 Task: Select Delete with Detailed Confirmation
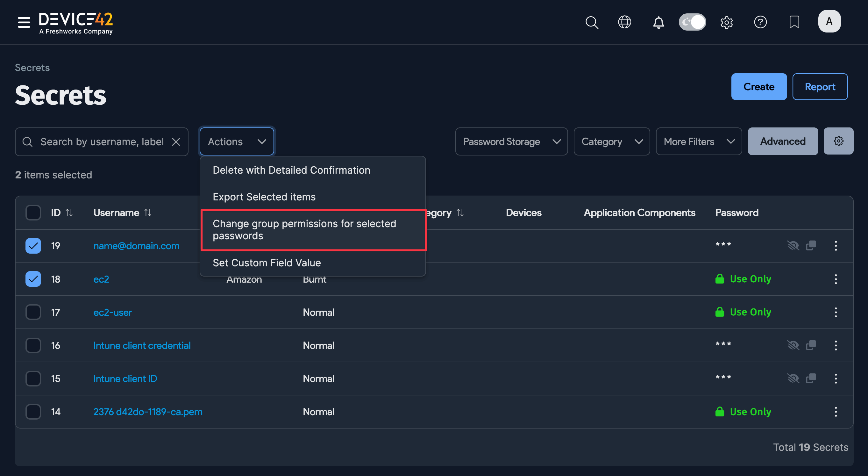[291, 170]
